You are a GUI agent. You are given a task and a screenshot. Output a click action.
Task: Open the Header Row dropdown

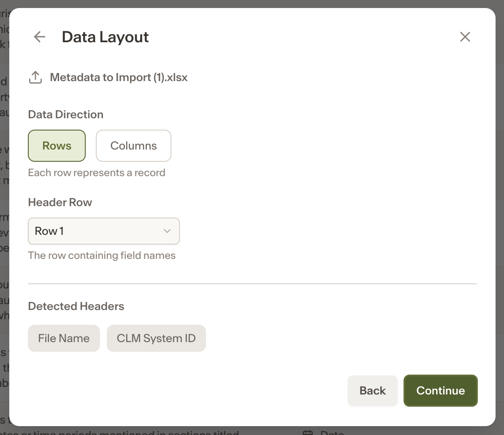(x=104, y=231)
